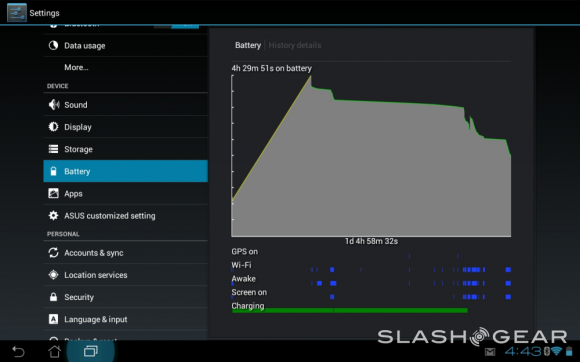Click the Wi-Fi timeline row label
580x362 pixels.
pos(241,265)
